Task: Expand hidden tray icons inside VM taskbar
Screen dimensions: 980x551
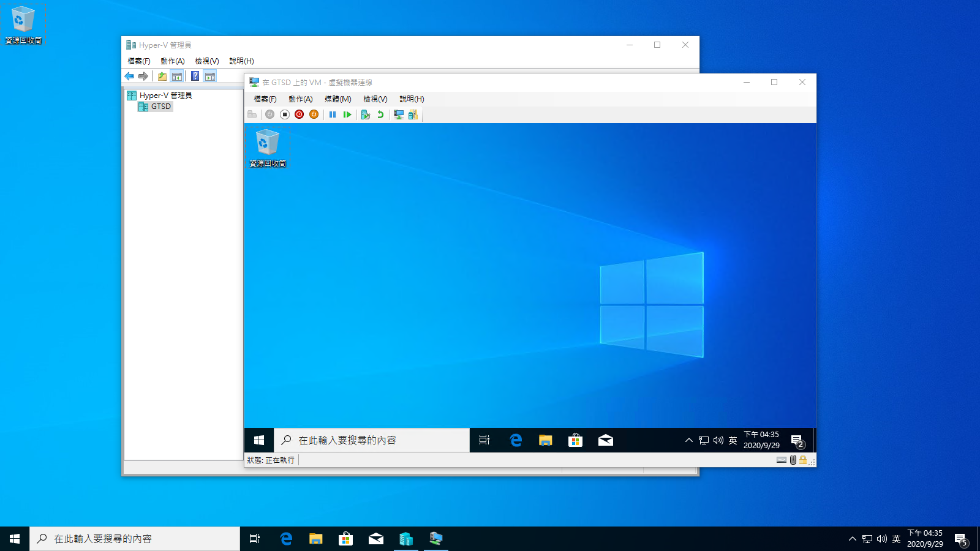Action: click(x=688, y=440)
